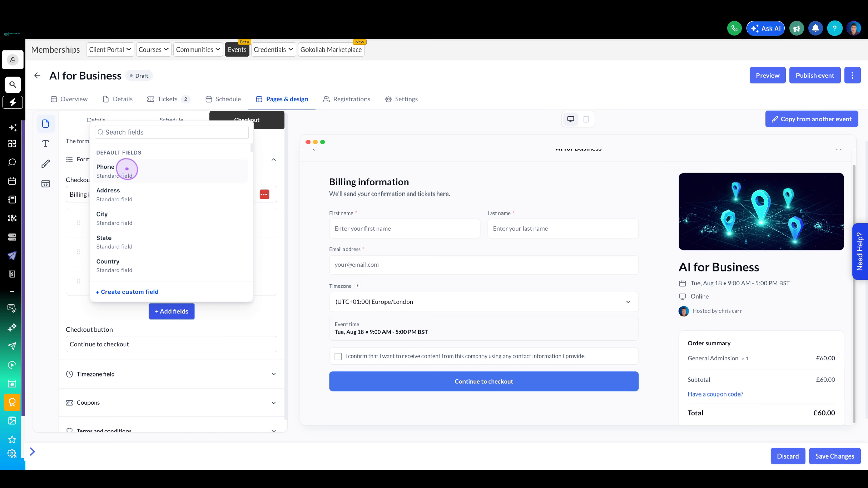Switch to the Overview tab

coord(69,99)
